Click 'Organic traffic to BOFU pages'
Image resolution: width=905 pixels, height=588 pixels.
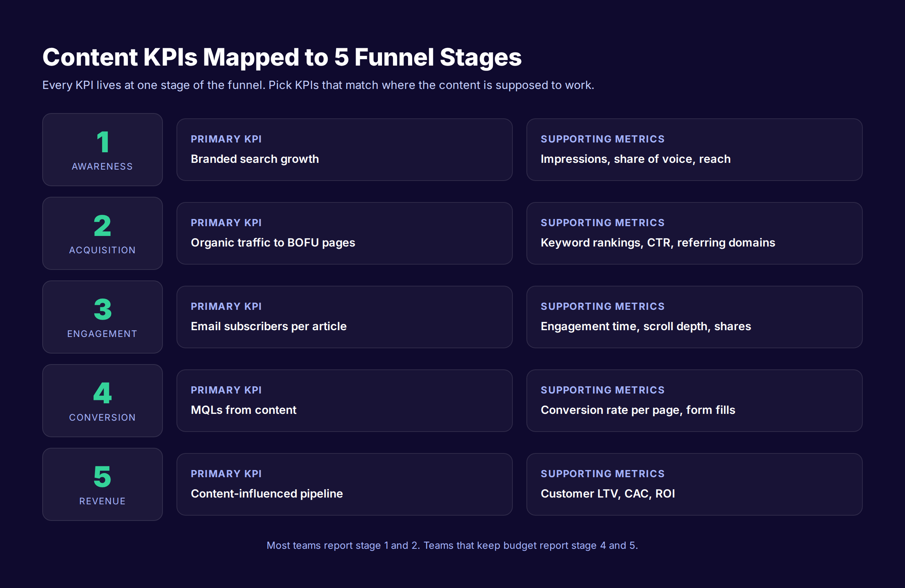273,242
